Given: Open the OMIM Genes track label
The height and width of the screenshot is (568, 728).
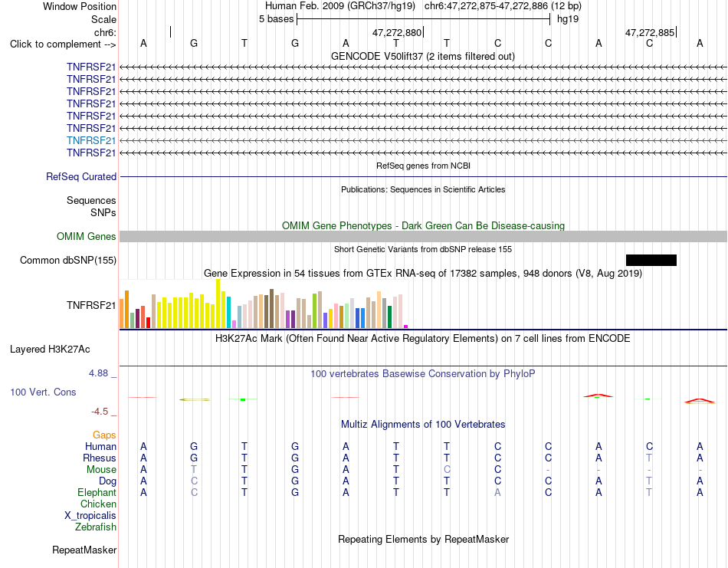Looking at the screenshot, I should (x=87, y=236).
